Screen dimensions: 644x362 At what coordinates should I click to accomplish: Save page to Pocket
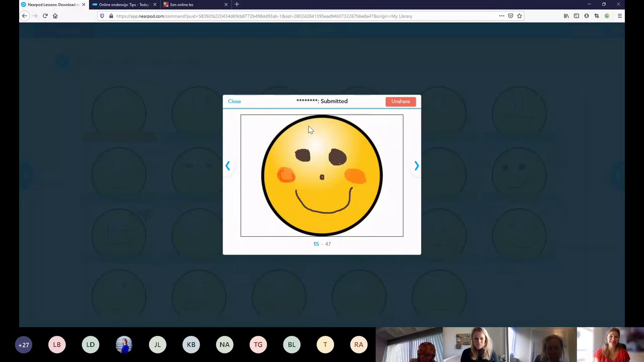[x=510, y=16]
